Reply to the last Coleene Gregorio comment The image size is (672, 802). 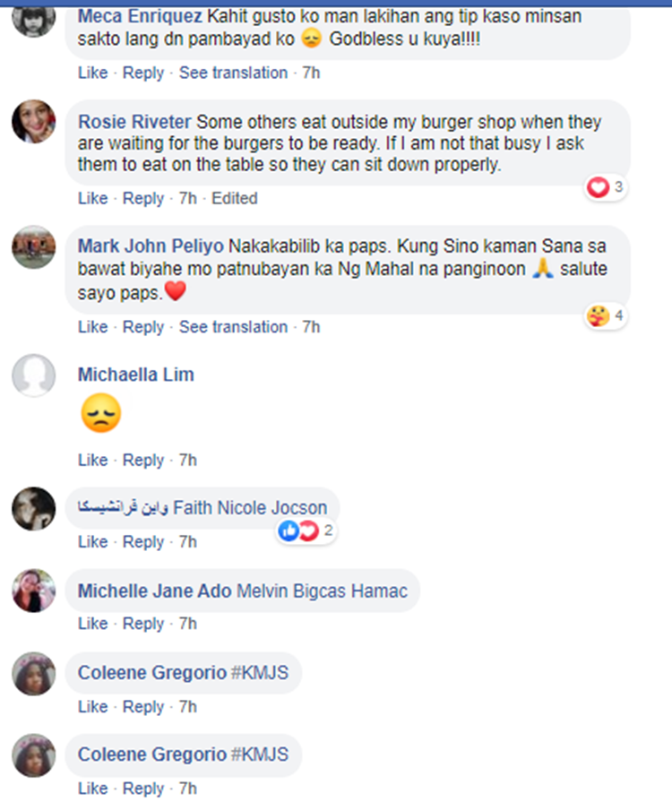coord(143,789)
